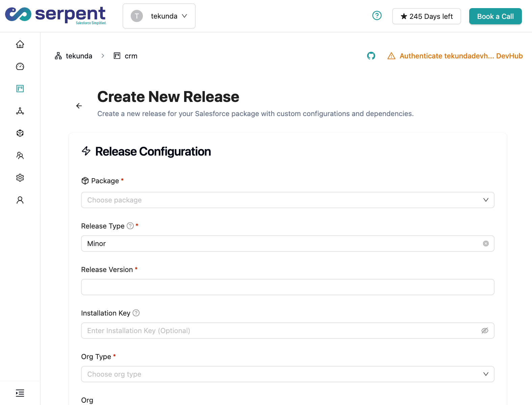Viewport: 532px width, 405px height.
Task: Expand the tekunda workspace switcher
Action: (159, 16)
